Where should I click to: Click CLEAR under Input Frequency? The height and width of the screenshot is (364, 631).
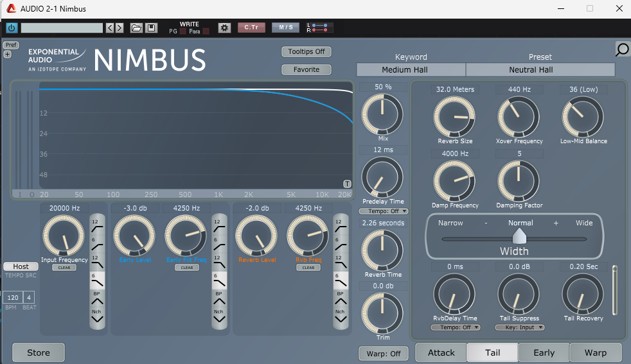tap(64, 268)
